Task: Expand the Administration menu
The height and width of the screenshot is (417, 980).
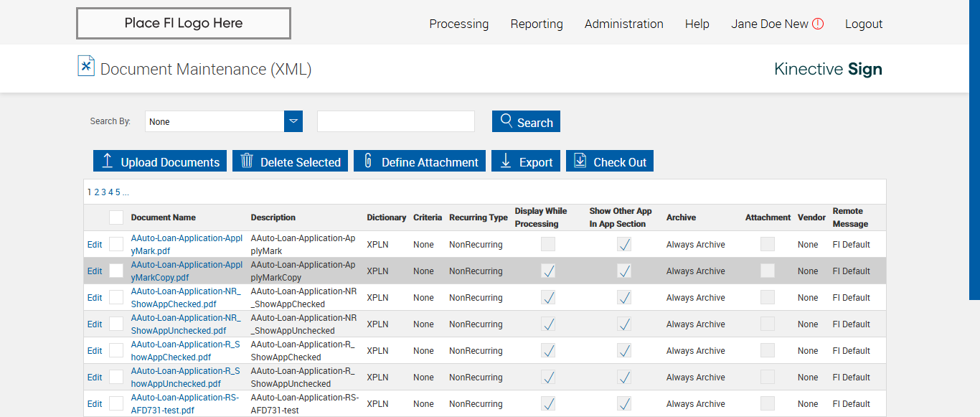Action: coord(623,24)
